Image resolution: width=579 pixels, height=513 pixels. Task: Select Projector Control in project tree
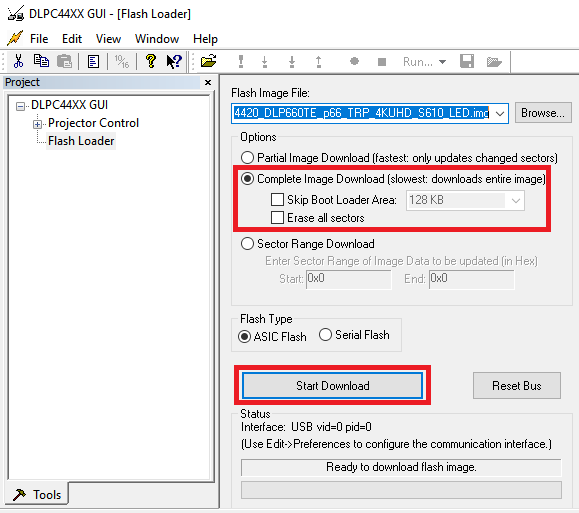point(93,123)
